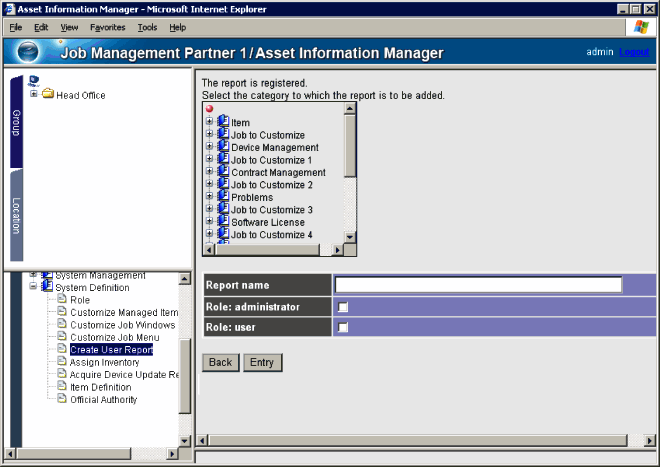Click the network computer icon above Head Office

pyautogui.click(x=34, y=81)
